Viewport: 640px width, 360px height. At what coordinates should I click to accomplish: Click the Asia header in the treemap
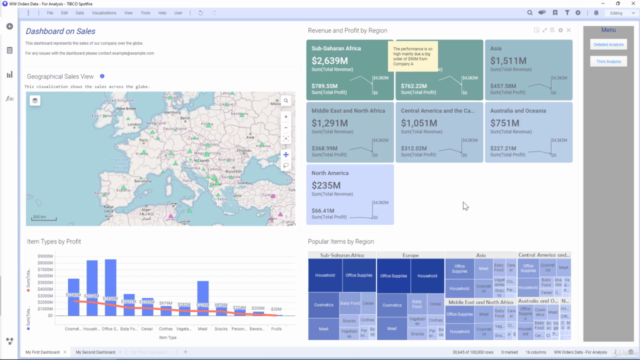481,255
